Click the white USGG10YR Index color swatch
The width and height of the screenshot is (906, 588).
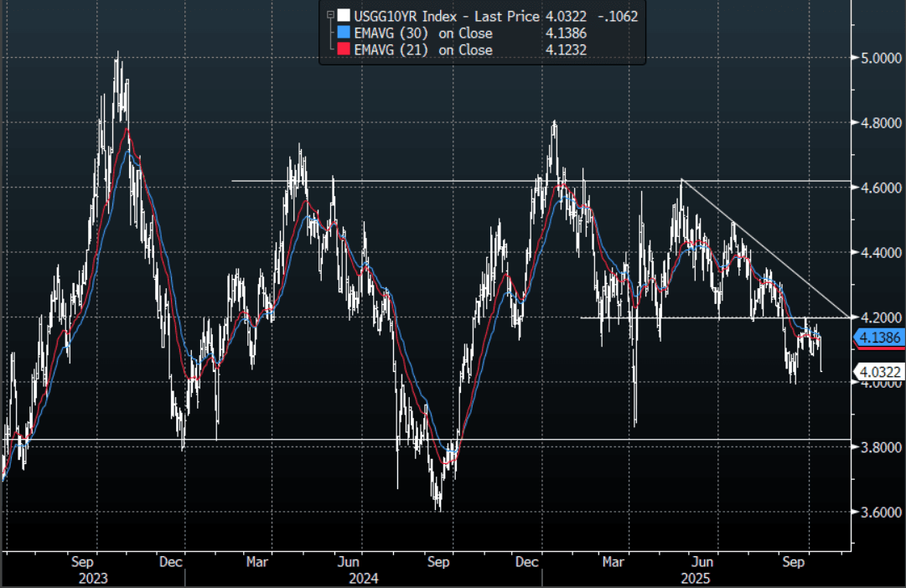point(344,16)
